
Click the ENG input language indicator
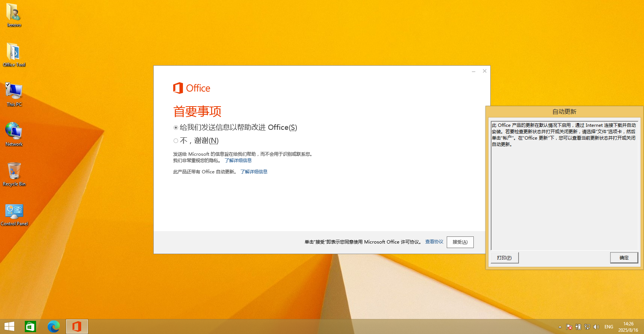[x=609, y=327]
